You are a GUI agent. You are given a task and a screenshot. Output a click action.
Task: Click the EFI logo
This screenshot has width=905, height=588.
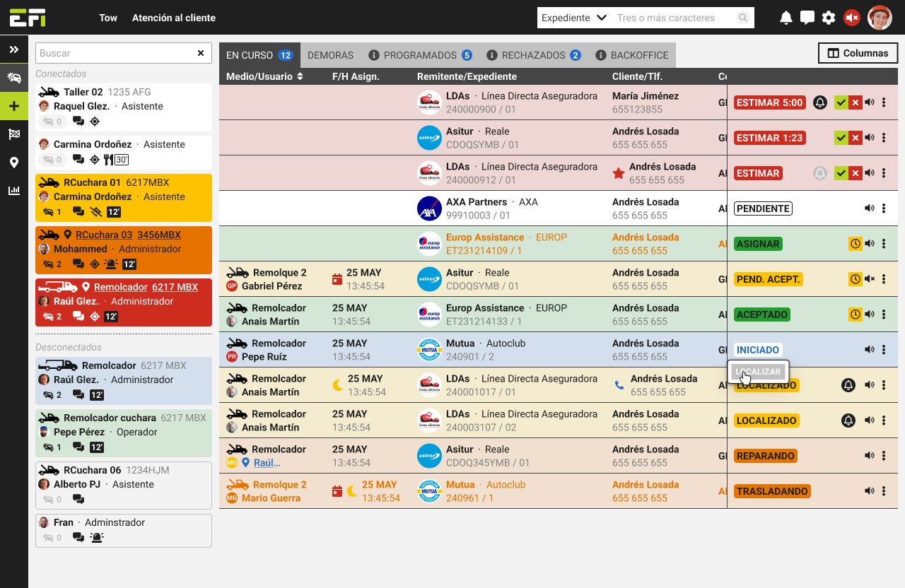click(x=28, y=17)
